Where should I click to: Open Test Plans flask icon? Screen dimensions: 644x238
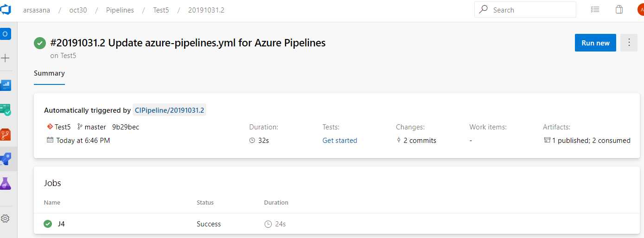click(6, 183)
